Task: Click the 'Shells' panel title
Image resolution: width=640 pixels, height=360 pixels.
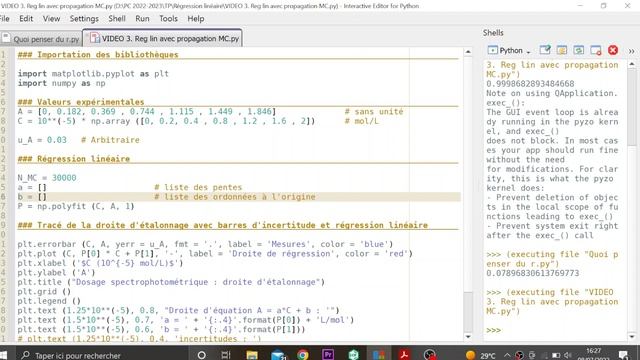Action: pos(493,33)
